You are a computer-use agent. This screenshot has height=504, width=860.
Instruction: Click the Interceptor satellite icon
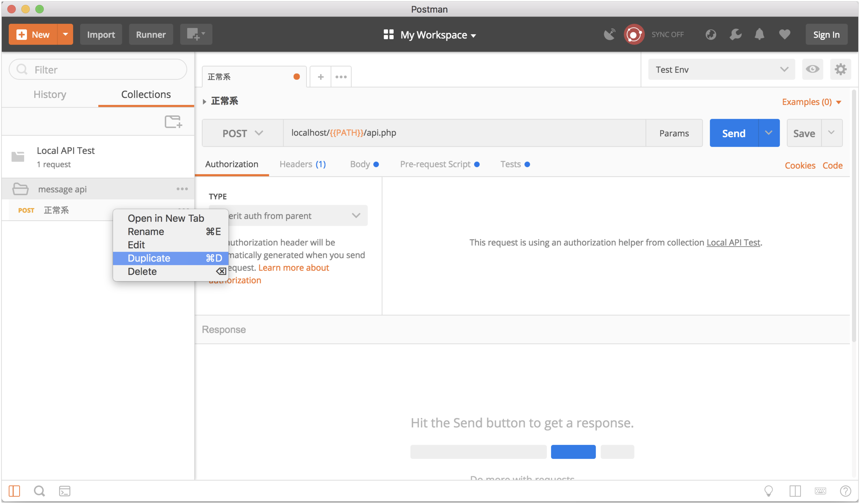coord(610,34)
